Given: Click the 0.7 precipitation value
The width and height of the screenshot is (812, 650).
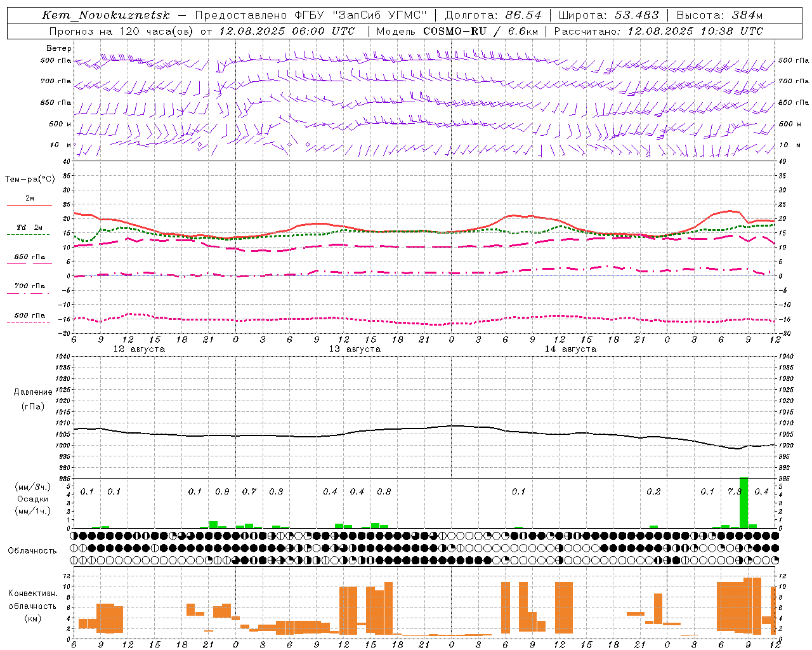Looking at the screenshot, I should point(249,492).
